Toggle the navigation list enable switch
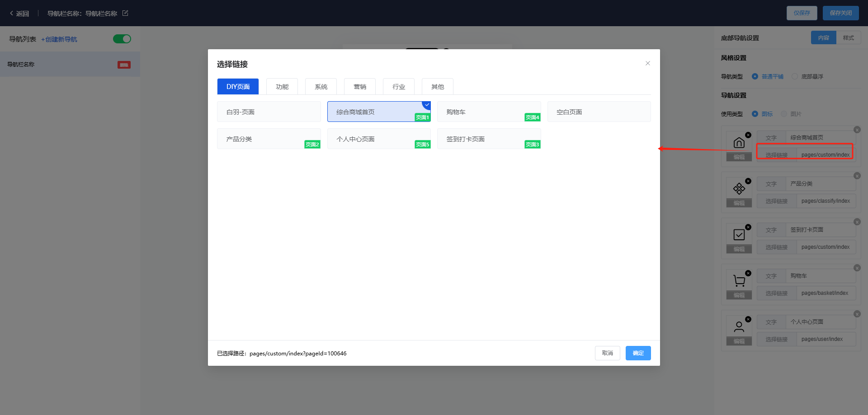 tap(122, 39)
